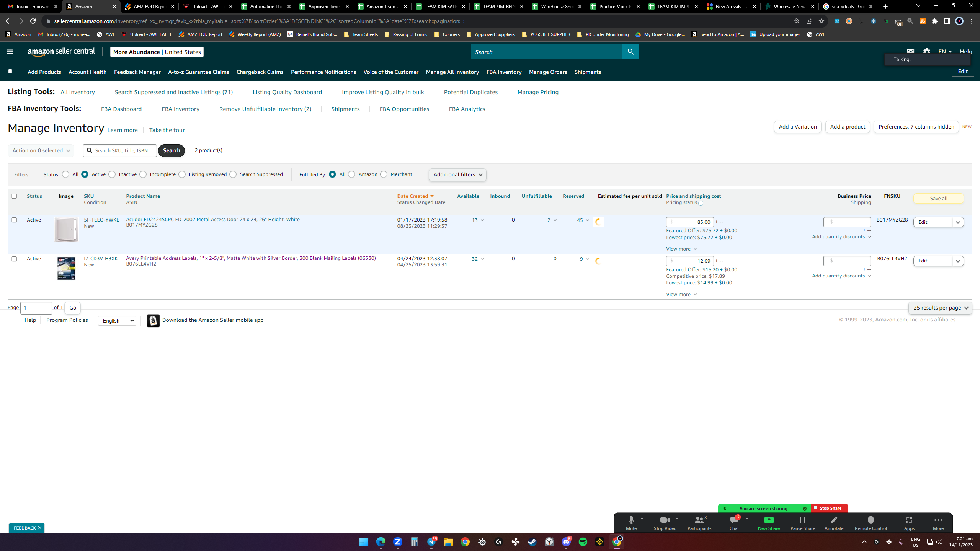Click the search magnifier button in header
The width and height of the screenshot is (980, 551).
[x=630, y=52]
